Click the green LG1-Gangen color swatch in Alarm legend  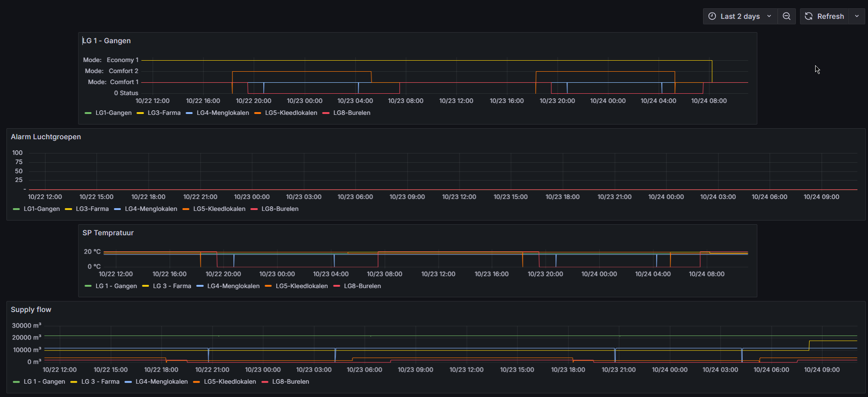tap(17, 209)
